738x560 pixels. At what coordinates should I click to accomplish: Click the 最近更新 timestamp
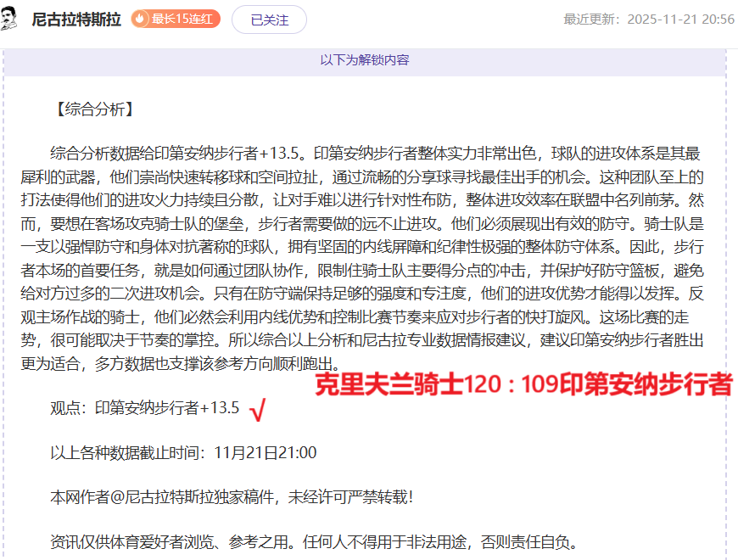click(649, 19)
